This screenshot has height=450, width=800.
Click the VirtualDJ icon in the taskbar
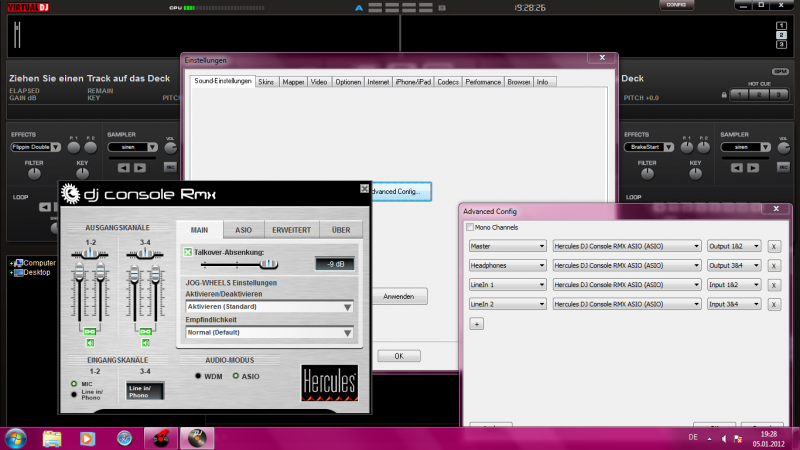[197, 438]
